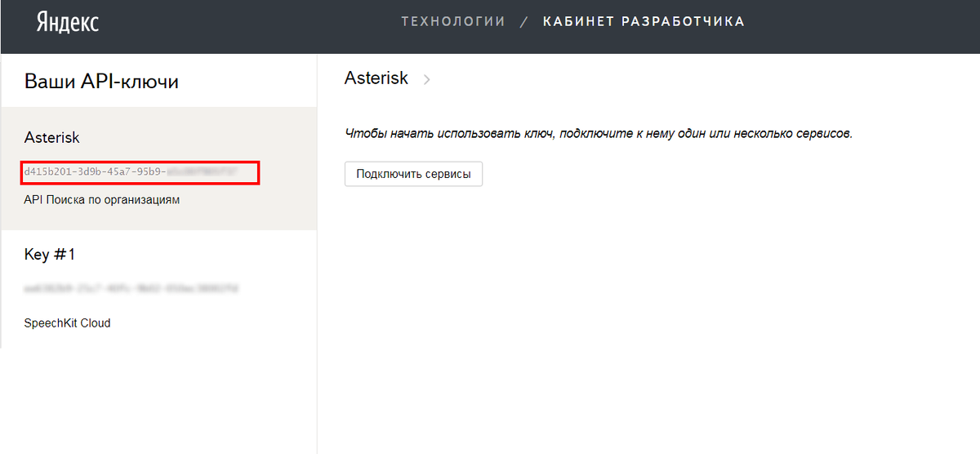Click the Подключить сервисы button
The width and height of the screenshot is (980, 454).
pyautogui.click(x=413, y=174)
